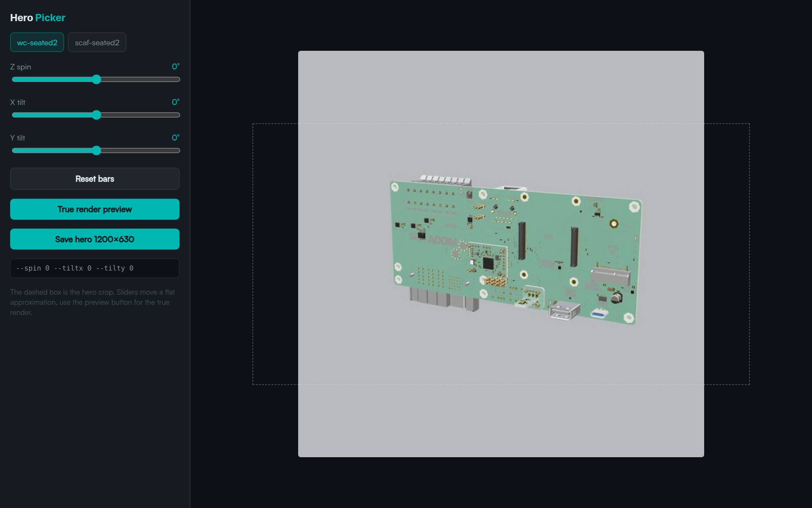Click the USB port on the board
The image size is (812, 508).
pyautogui.click(x=564, y=311)
